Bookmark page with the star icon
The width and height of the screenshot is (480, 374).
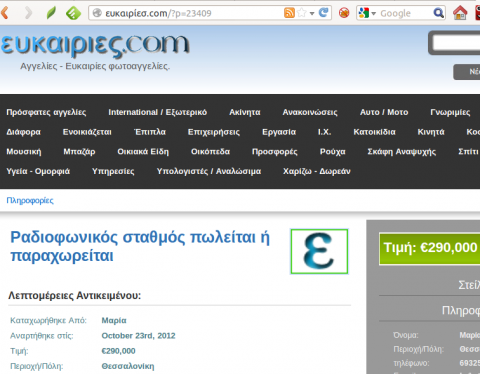click(x=302, y=13)
